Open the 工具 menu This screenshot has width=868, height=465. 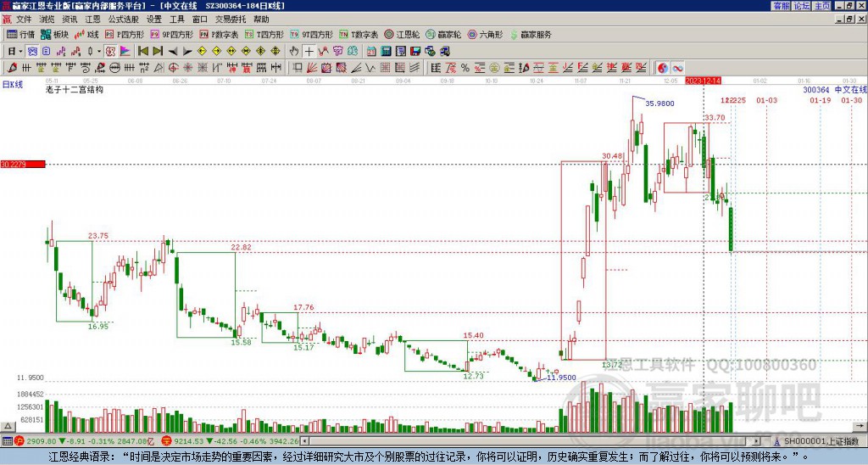[176, 20]
